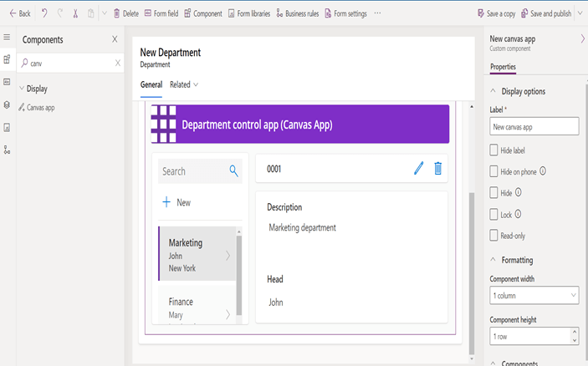
Task: Open the hamburger menu in left rail
Action: [x=7, y=38]
